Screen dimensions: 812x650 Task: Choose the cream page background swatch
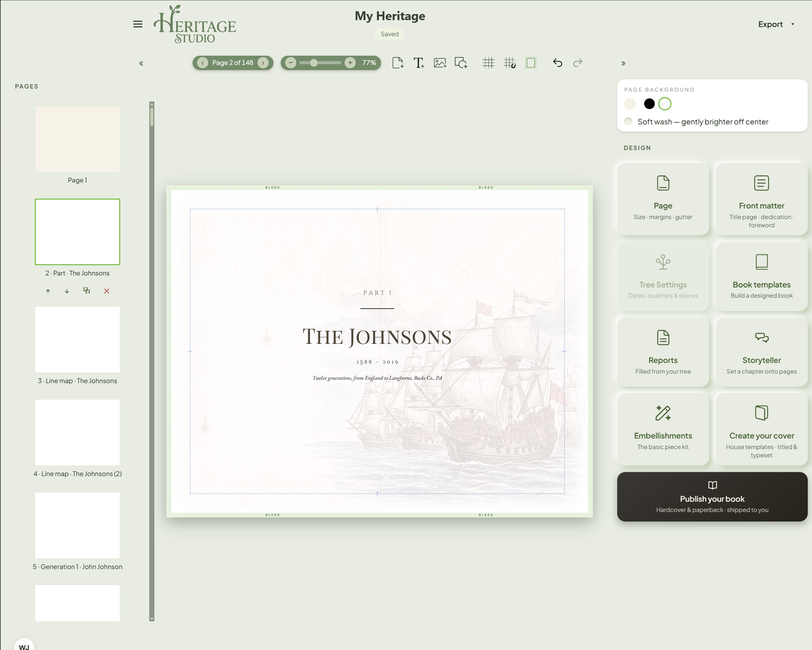(630, 104)
